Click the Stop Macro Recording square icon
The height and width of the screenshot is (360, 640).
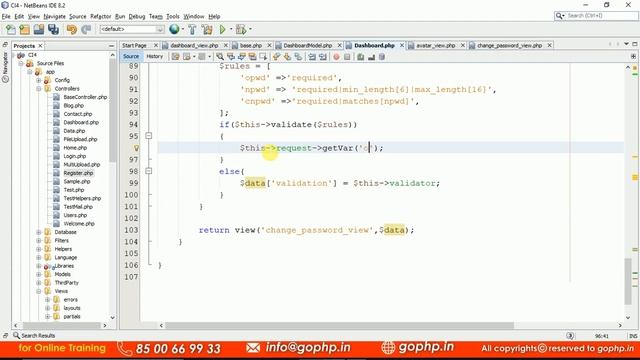tap(347, 57)
